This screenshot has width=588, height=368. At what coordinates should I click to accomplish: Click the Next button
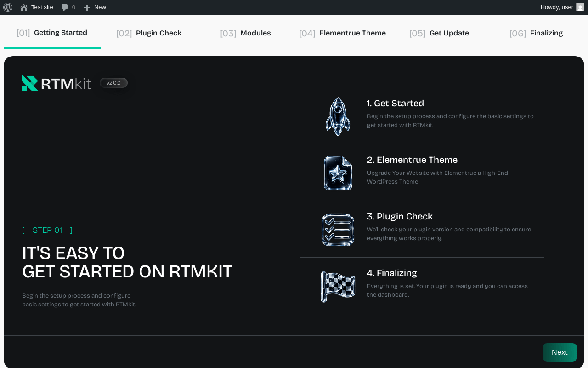pos(560,352)
